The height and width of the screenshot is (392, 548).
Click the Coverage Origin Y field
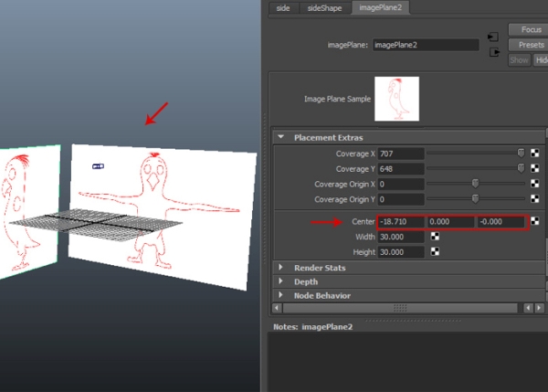click(401, 199)
